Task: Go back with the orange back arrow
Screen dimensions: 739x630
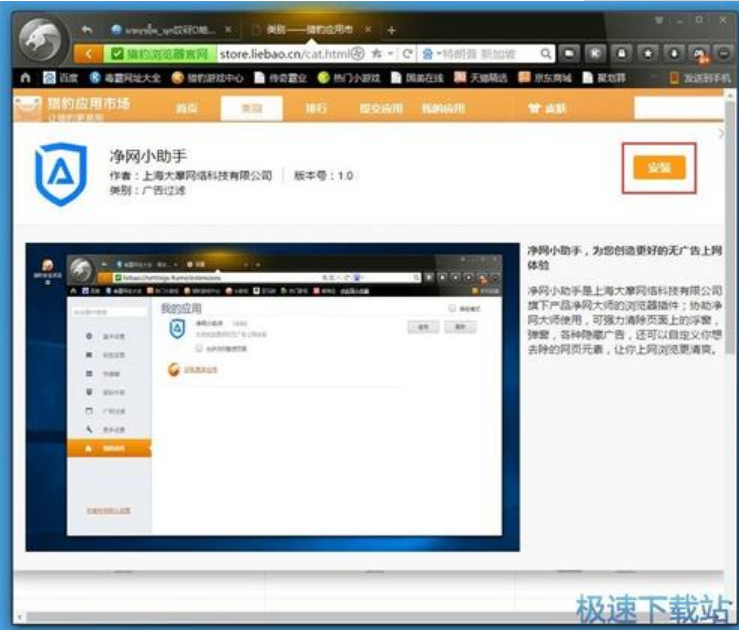Action: tap(89, 54)
